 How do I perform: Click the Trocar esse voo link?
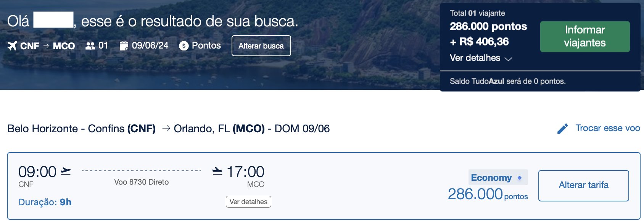point(608,128)
